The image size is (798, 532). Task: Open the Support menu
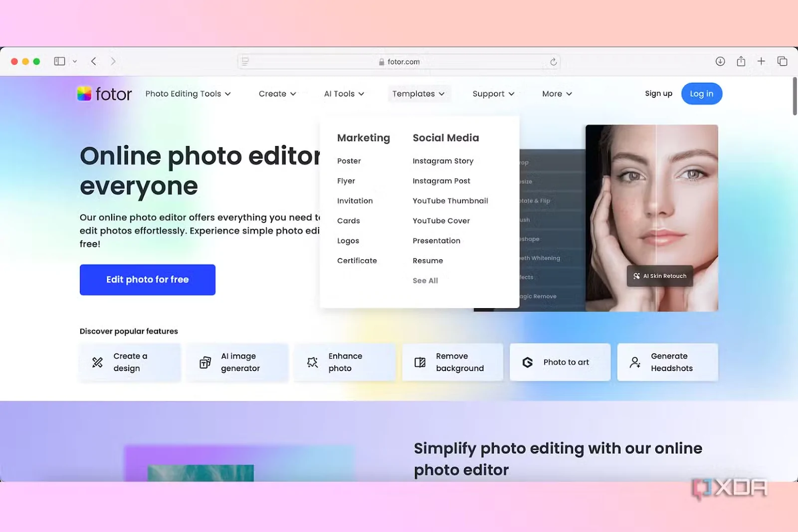click(493, 93)
